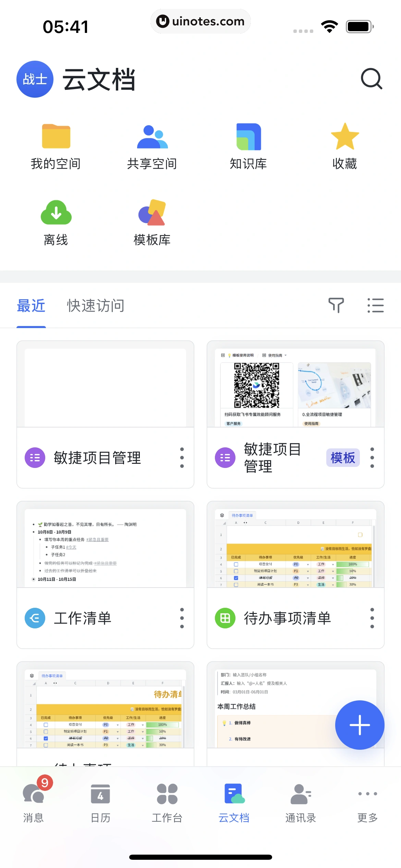Open 模板库 shapes icon
401x868 pixels.
[152, 212]
